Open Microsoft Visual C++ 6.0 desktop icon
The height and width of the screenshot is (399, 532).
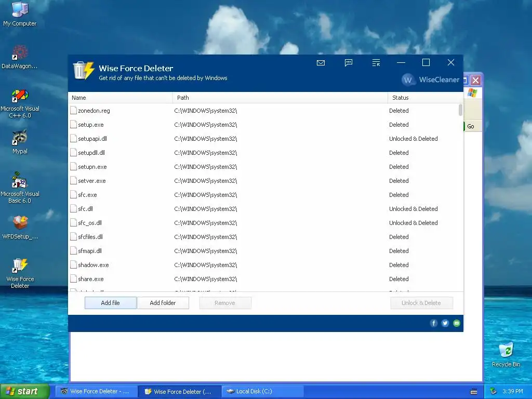pyautogui.click(x=20, y=103)
